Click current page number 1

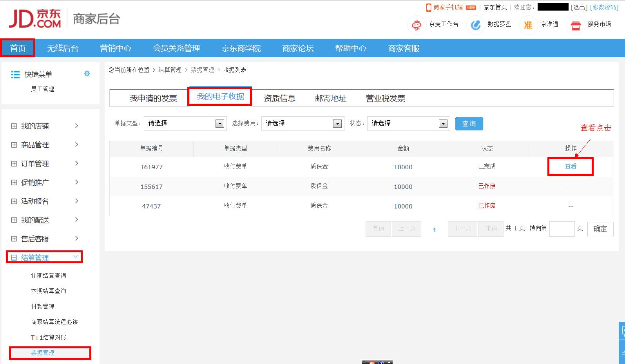coord(434,230)
